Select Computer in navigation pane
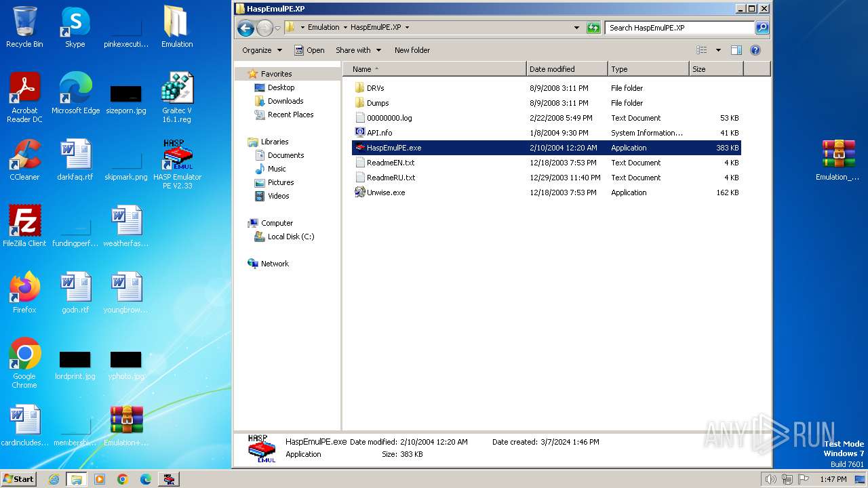The width and height of the screenshot is (868, 488). pos(277,223)
